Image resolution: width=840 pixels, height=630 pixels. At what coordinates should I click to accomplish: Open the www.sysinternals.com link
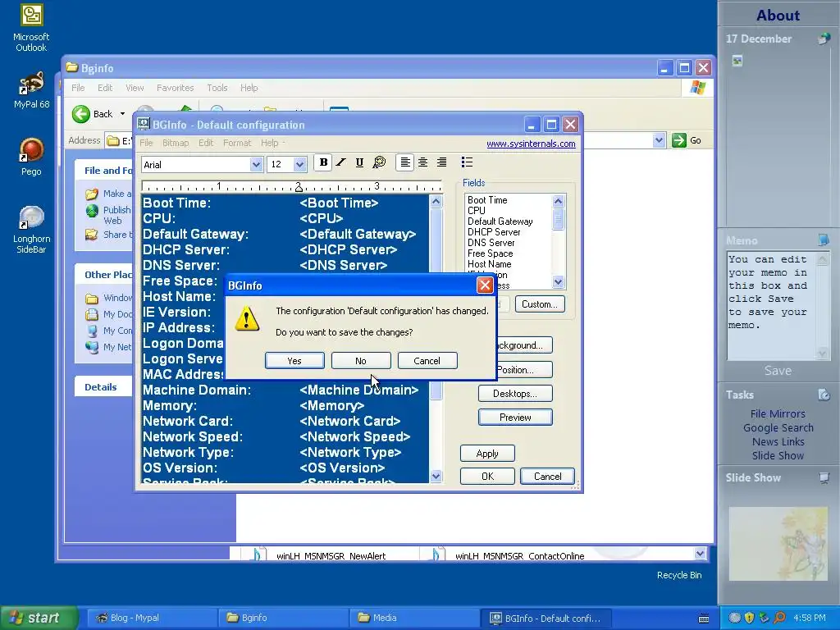click(531, 144)
